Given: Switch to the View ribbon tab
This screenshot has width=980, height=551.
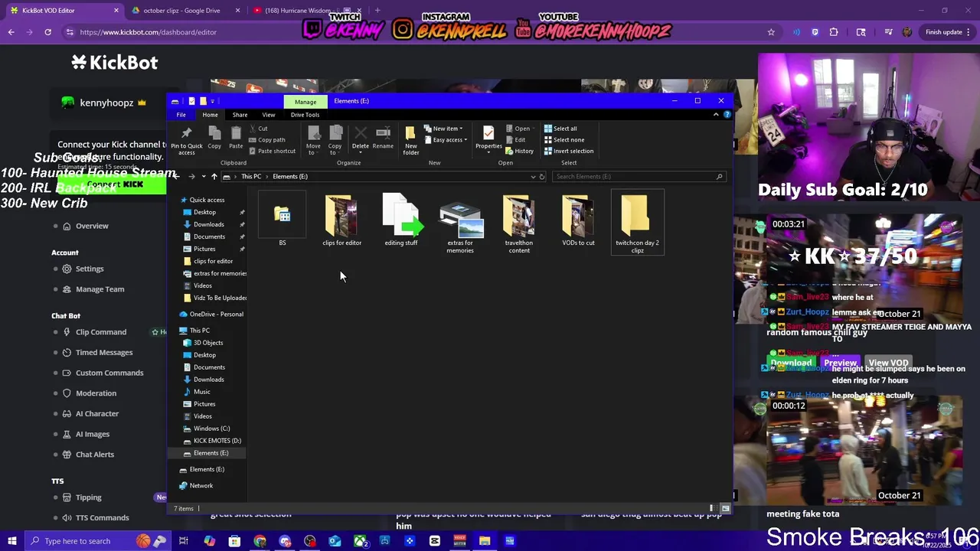Looking at the screenshot, I should 269,115.
